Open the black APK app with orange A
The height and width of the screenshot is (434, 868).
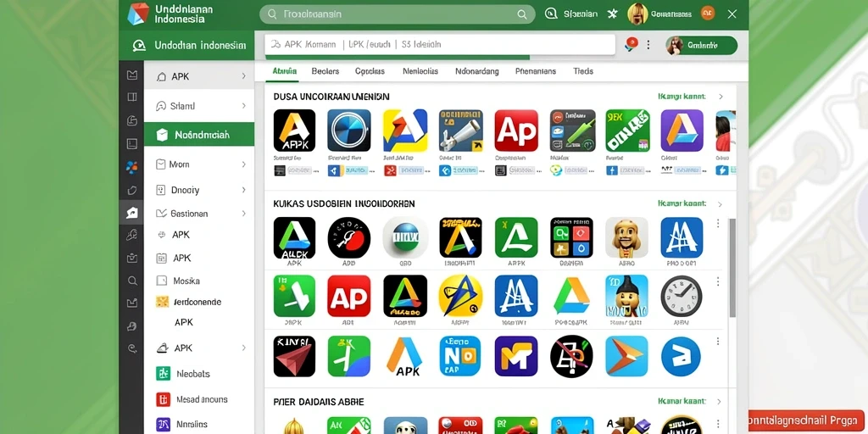tap(294, 131)
